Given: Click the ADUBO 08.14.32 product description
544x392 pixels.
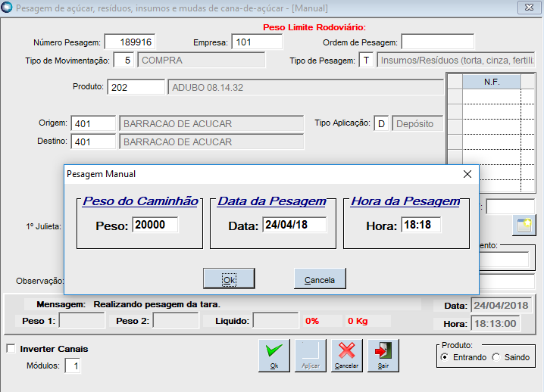Looking at the screenshot, I should 305,87.
